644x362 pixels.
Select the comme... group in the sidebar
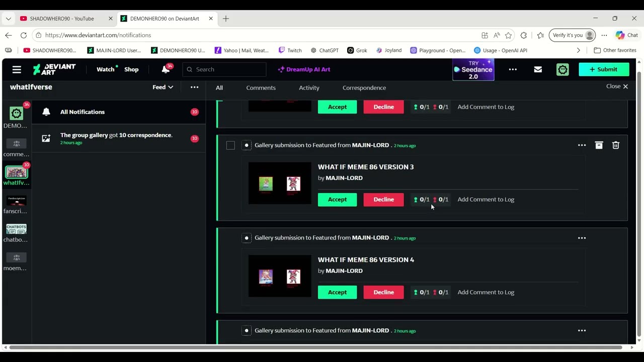click(x=16, y=143)
